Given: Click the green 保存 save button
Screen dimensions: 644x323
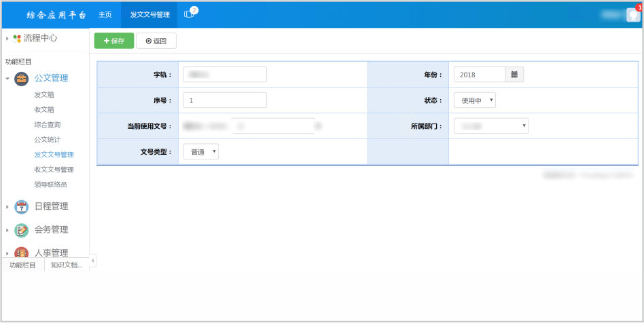Looking at the screenshot, I should pyautogui.click(x=114, y=41).
